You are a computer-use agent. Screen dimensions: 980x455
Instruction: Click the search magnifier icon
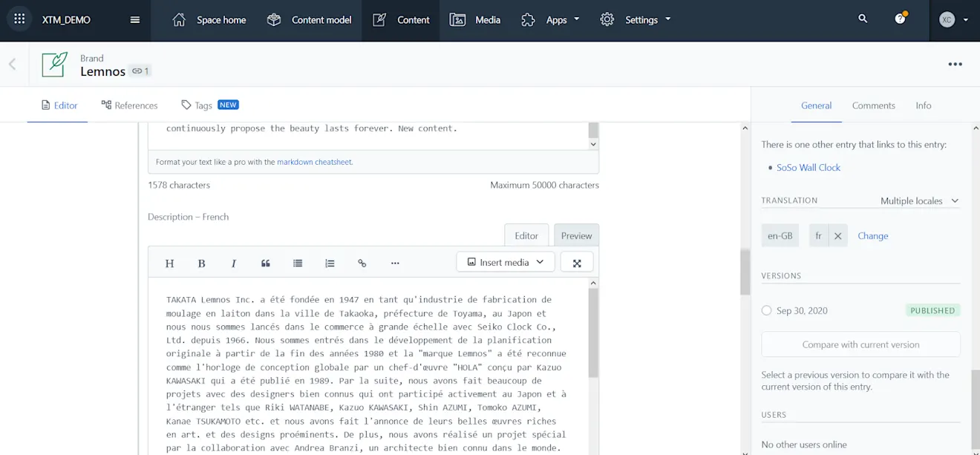863,19
